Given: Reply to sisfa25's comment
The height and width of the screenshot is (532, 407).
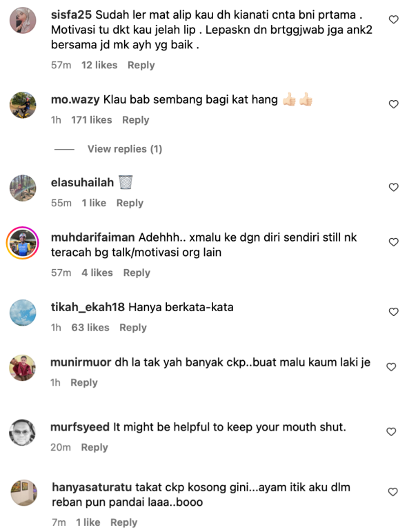Looking at the screenshot, I should pyautogui.click(x=141, y=65).
